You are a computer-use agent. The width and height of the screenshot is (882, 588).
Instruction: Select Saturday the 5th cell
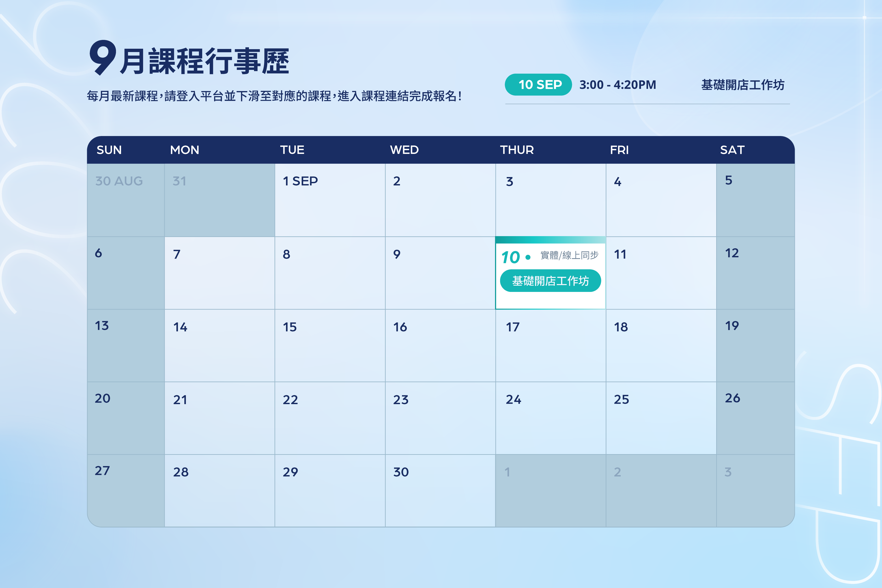[x=755, y=200]
